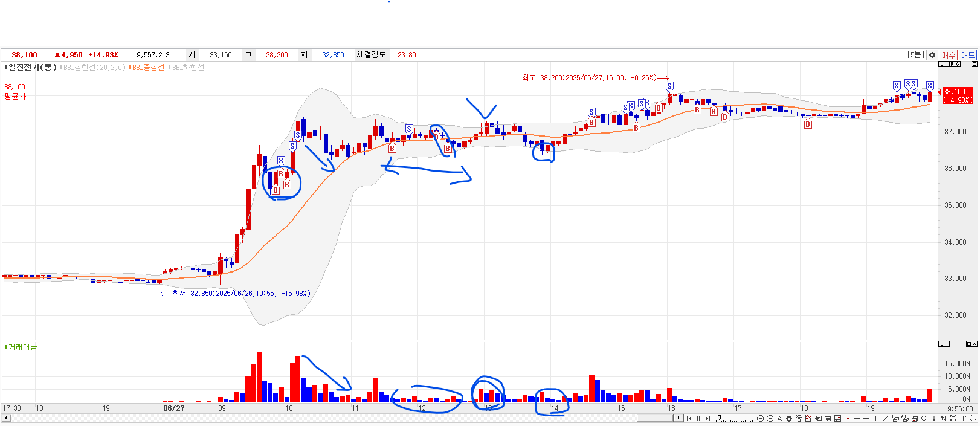Click the 체결강도 label in header
Image resolution: width=980 pixels, height=426 pixels.
(371, 54)
